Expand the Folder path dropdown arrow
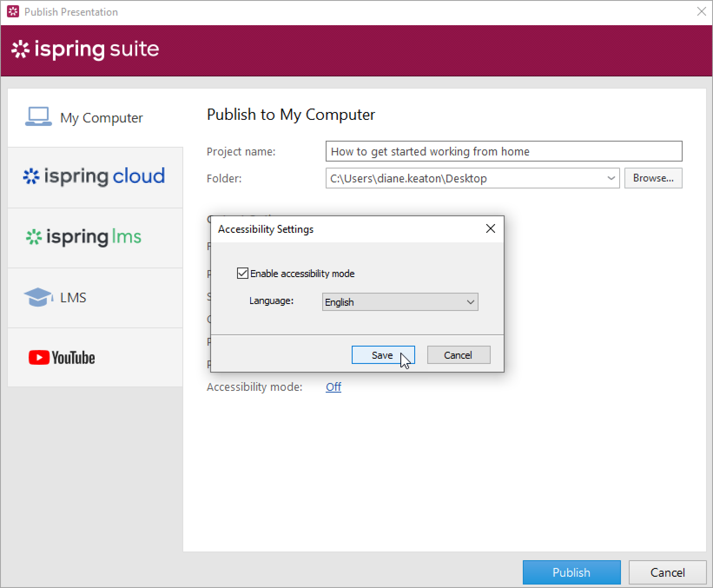713x588 pixels. coord(611,178)
